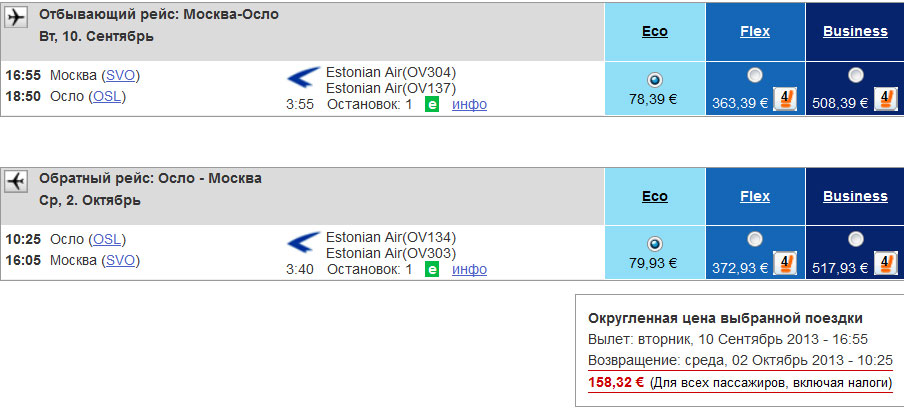Image resolution: width=904 pixels, height=411 pixels.
Task: Click seat icon beside 517,93 € Business fare
Action: [x=885, y=263]
